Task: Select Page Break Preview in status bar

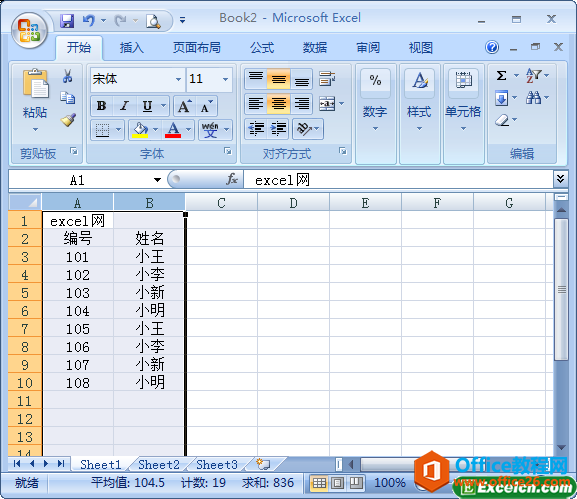Action: (x=356, y=483)
